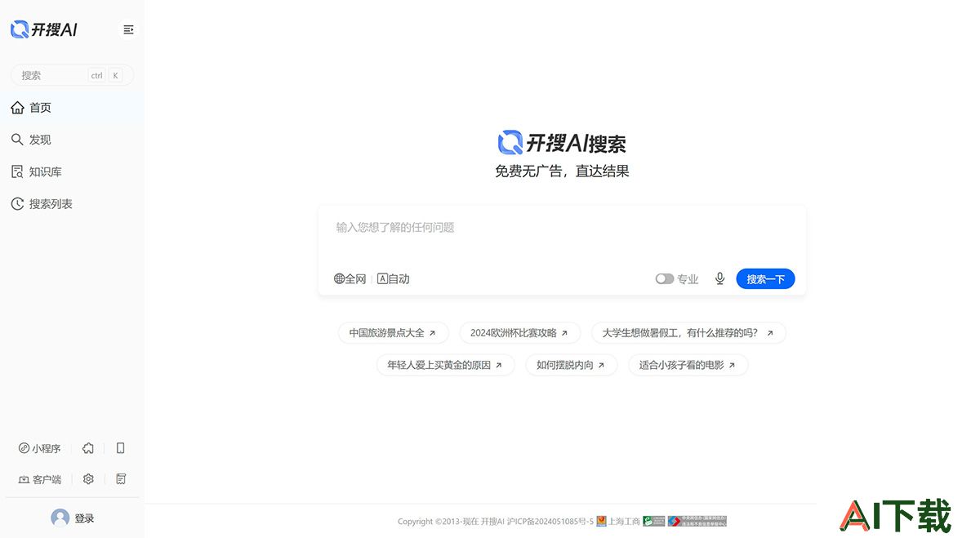Screen dimensions: 980x538
Task: Select suggestion 2024欧洲杯比赛攻略
Action: click(519, 333)
